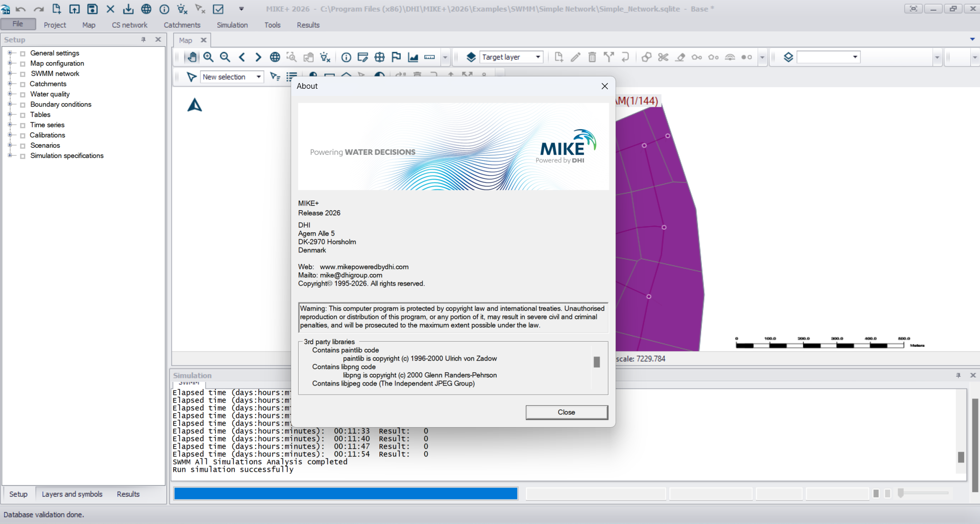Image resolution: width=980 pixels, height=524 pixels.
Task: Expand the General settings tree node
Action: (x=10, y=53)
